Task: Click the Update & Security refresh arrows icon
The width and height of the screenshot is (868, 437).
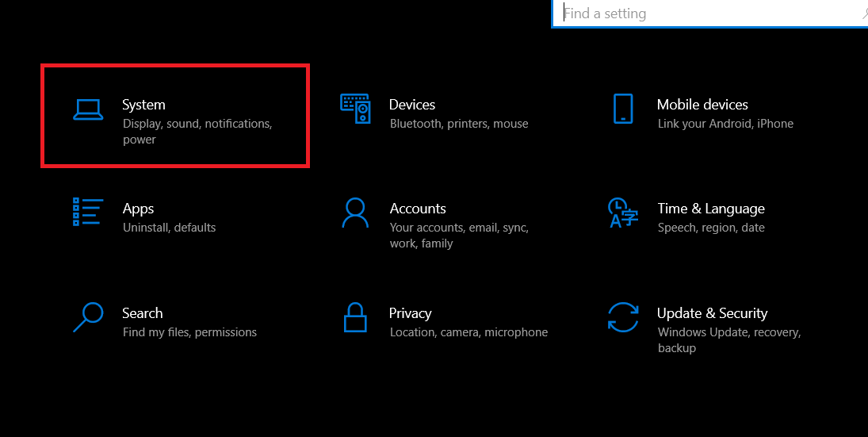Action: point(623,317)
